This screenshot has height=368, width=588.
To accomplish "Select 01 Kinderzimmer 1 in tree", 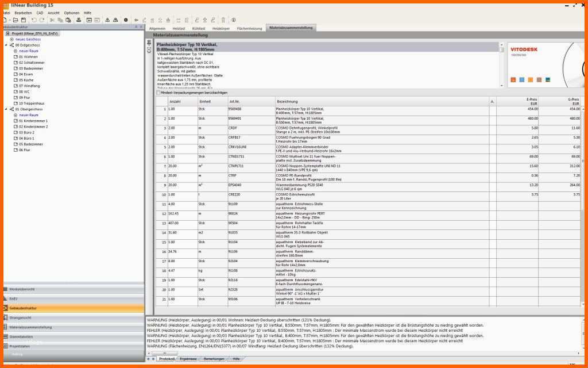I will point(33,121).
